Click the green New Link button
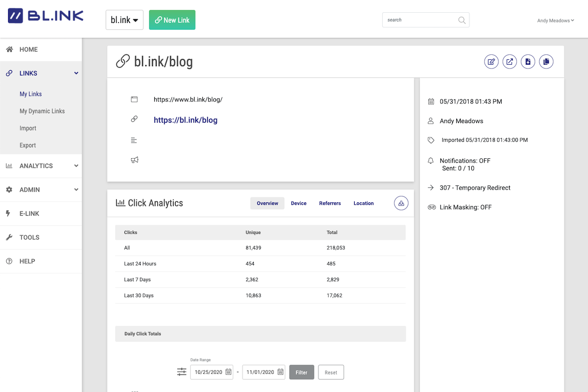 pos(172,20)
